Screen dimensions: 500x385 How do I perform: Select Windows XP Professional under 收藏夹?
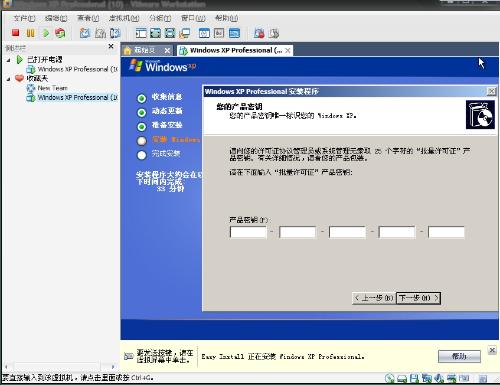click(x=73, y=98)
